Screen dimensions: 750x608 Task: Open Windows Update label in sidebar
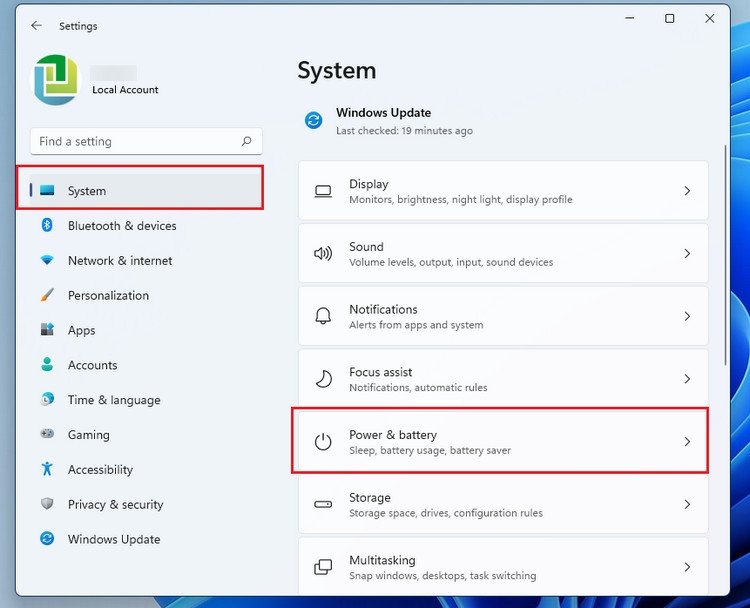pos(114,539)
